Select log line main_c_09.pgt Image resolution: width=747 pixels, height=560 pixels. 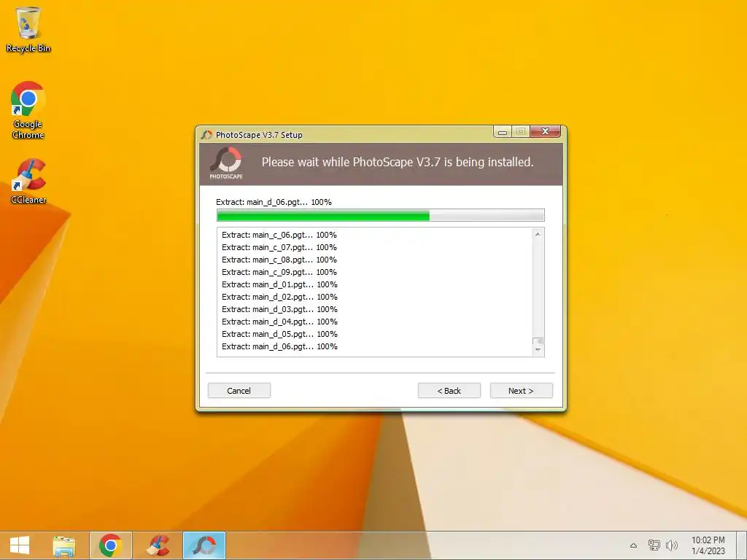tap(279, 272)
